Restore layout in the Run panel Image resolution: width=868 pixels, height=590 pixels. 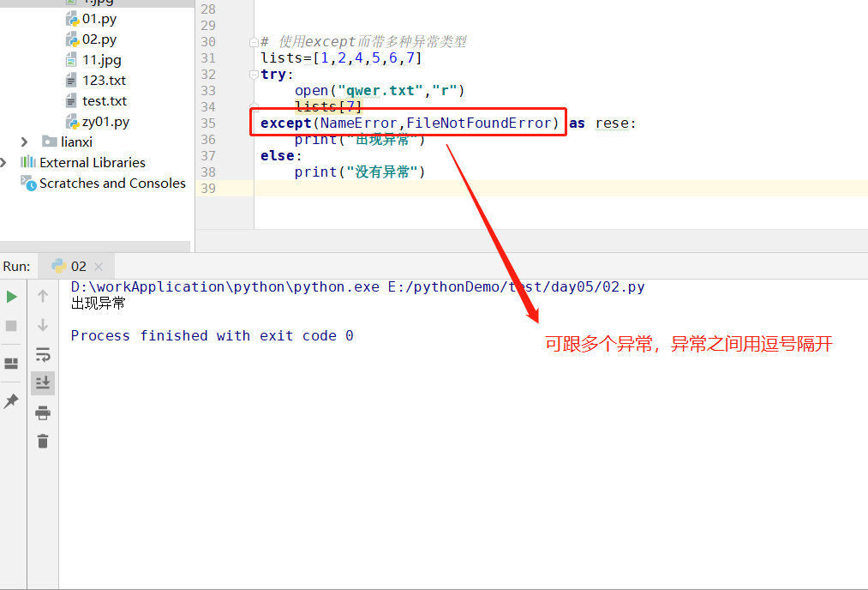[x=11, y=364]
